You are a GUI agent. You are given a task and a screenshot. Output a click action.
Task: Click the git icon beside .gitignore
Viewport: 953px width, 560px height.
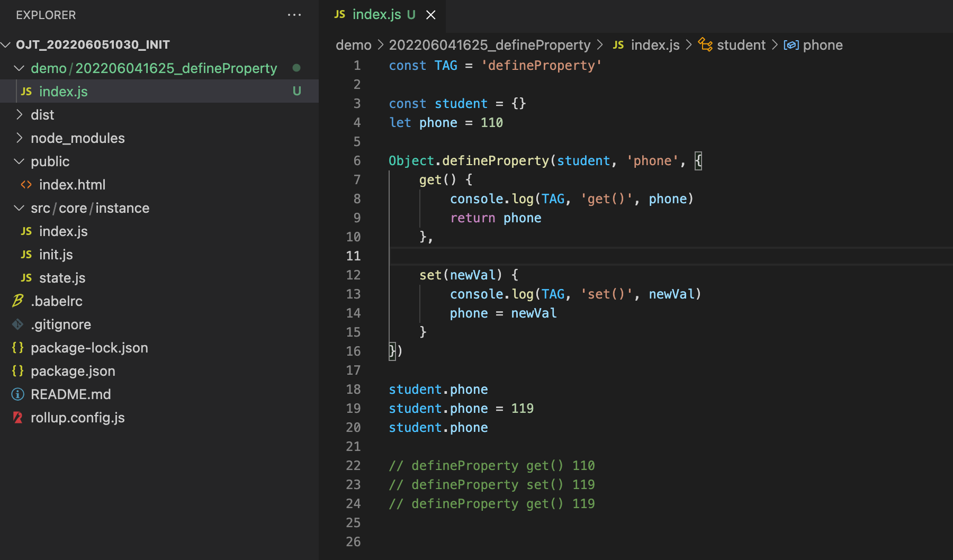(17, 324)
